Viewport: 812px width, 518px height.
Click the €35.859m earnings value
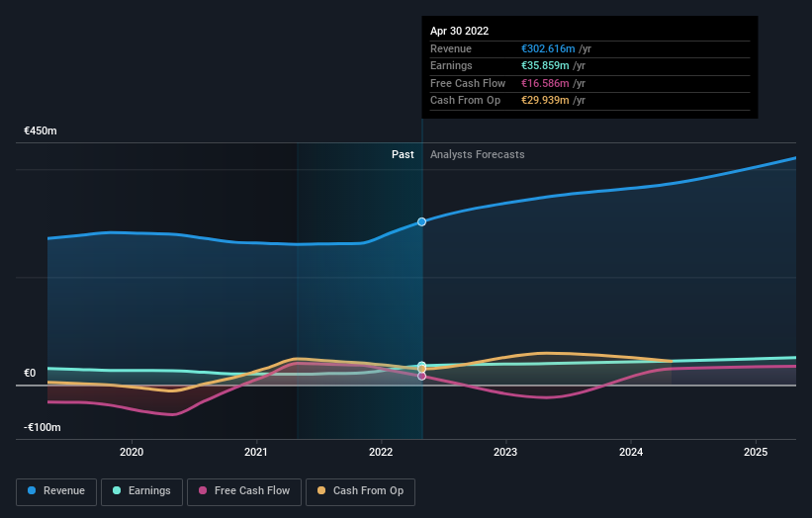coord(545,65)
